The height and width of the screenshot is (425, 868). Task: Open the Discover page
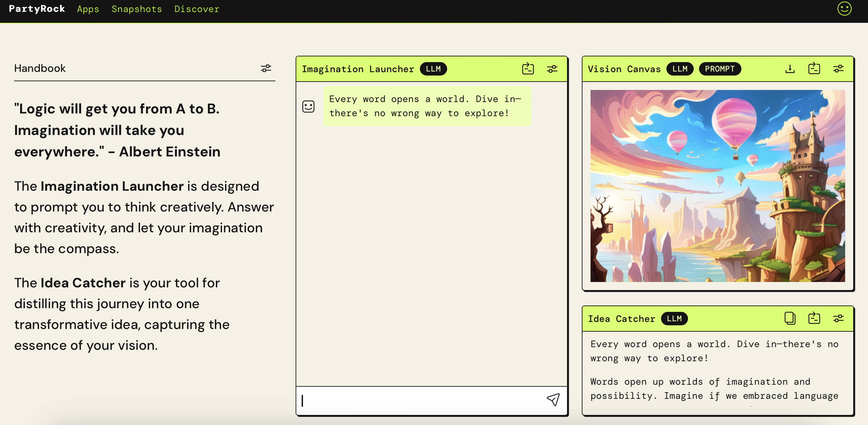point(197,9)
